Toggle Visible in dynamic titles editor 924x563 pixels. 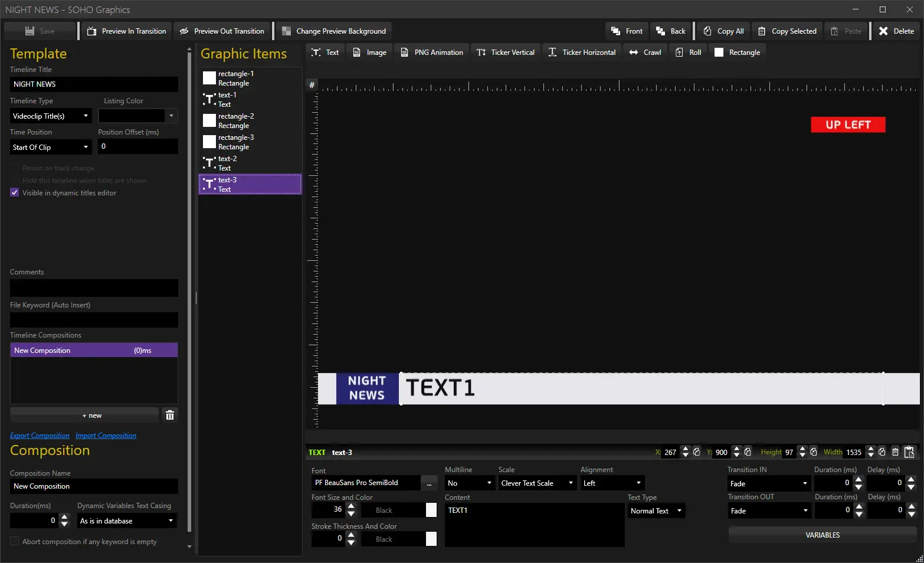point(15,193)
